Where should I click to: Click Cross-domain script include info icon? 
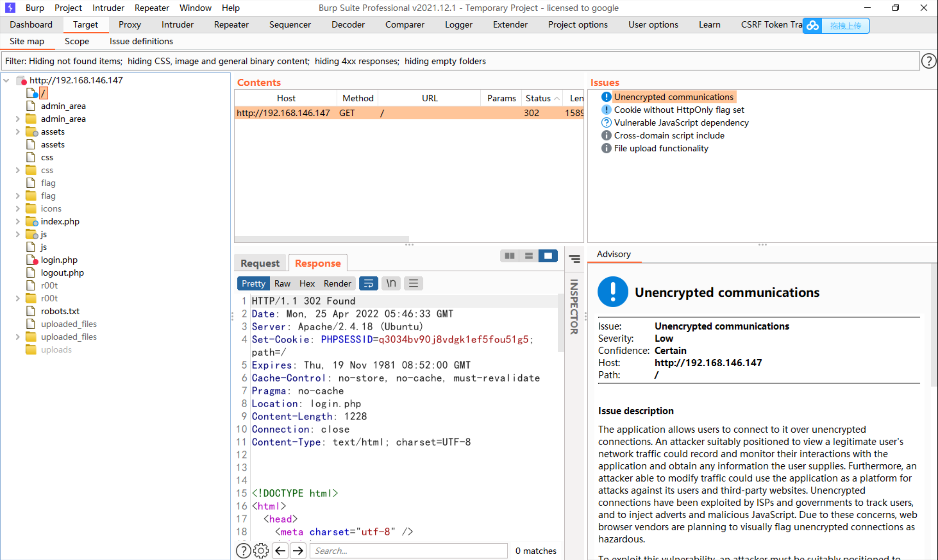[606, 136]
